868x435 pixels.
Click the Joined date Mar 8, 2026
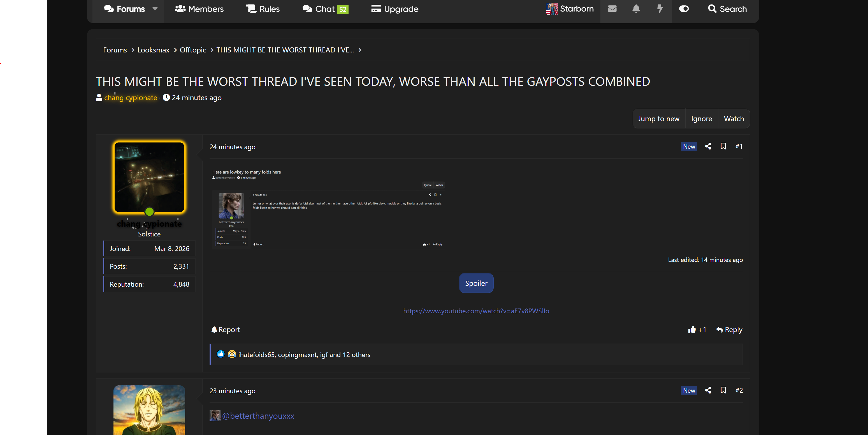[171, 248]
